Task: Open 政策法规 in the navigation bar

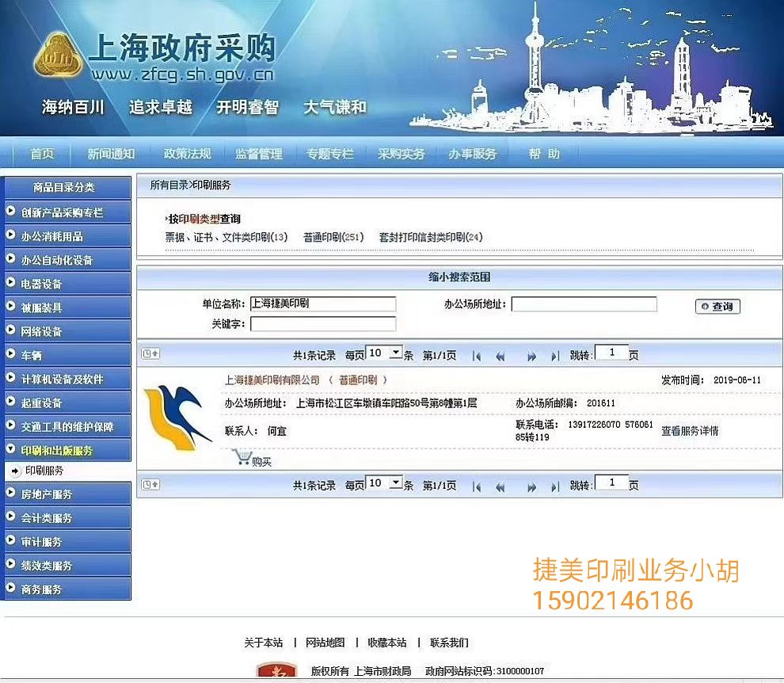Action: (x=187, y=154)
